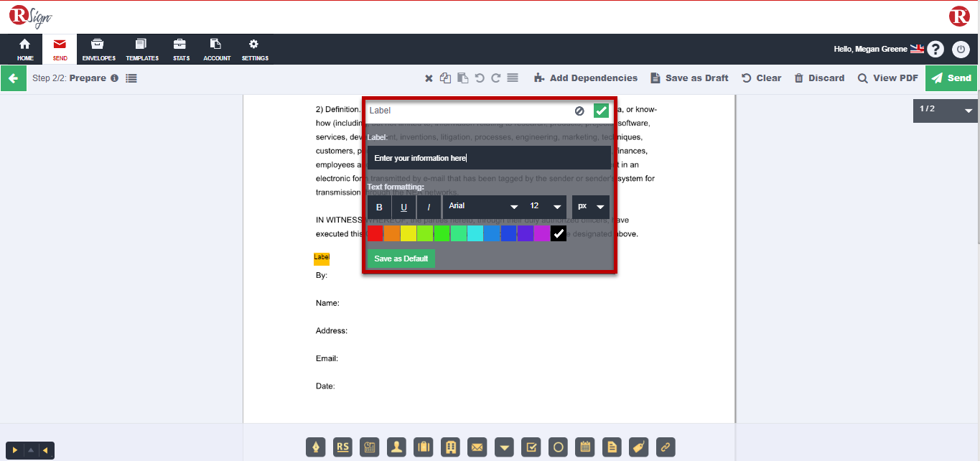Select the Signature field tool
The height and width of the screenshot is (461, 980).
point(316,447)
